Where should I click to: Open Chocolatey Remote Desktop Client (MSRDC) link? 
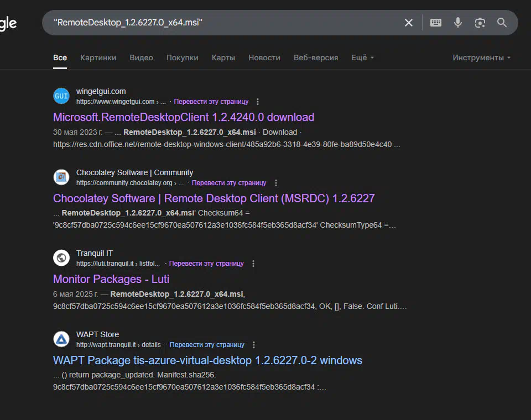(214, 198)
